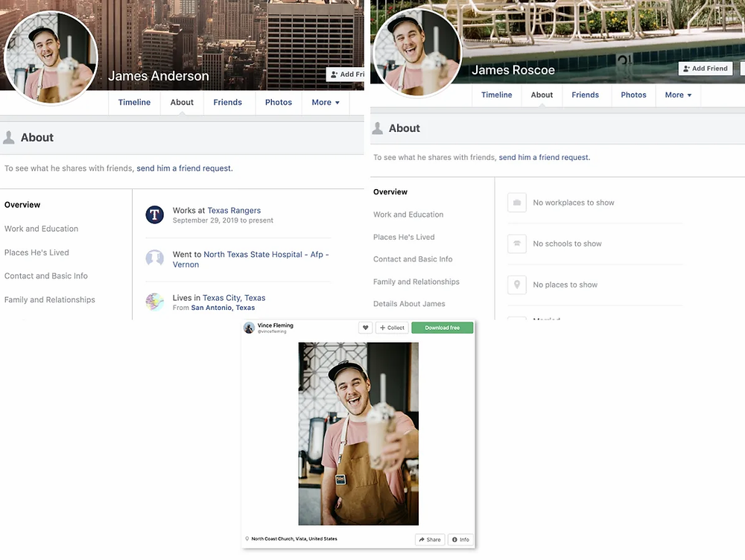
Task: Select Overview in James Anderson sidebar
Action: pos(22,205)
